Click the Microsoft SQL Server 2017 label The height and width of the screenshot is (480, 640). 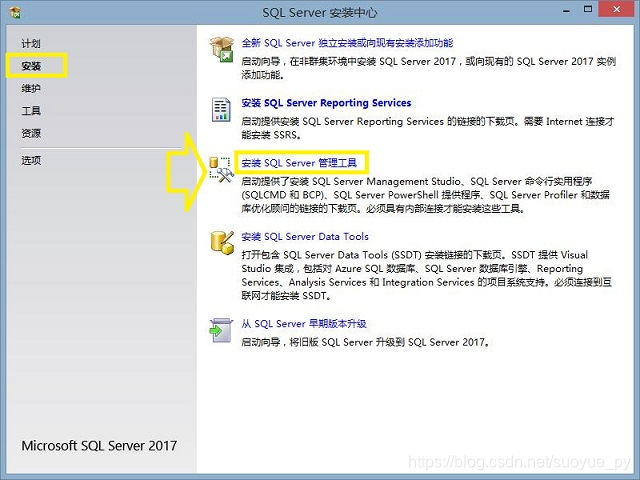click(x=99, y=446)
